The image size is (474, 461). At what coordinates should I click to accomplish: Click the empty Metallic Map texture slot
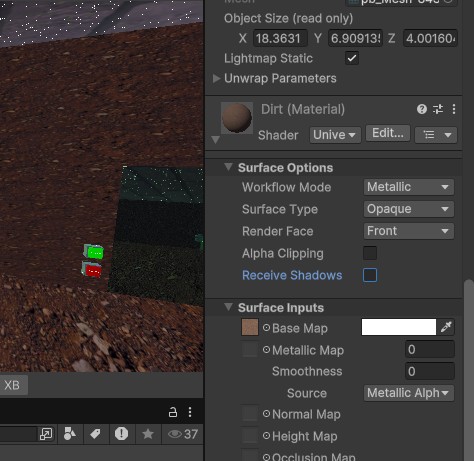click(x=250, y=349)
